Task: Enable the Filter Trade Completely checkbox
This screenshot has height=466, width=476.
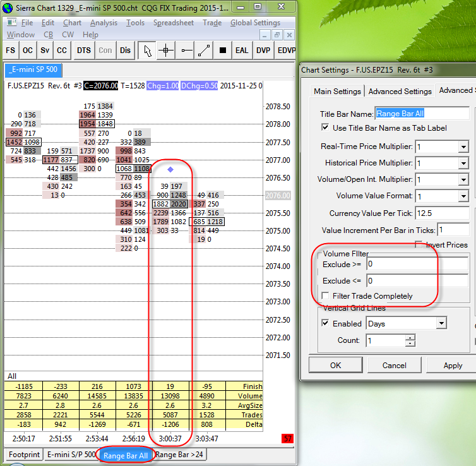Action: point(325,296)
